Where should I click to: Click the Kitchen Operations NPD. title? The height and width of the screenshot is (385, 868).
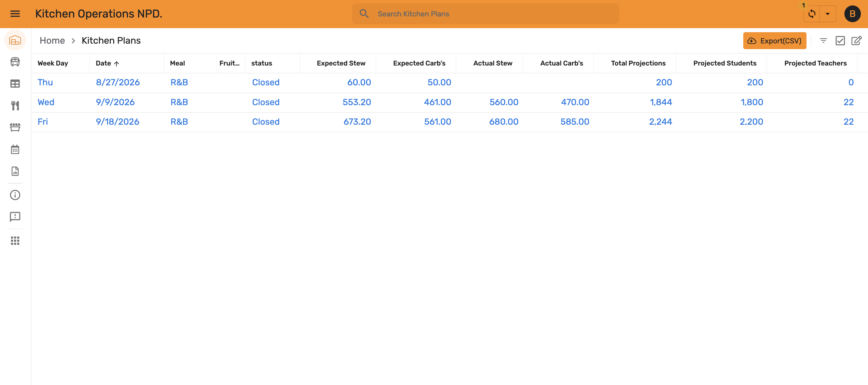[x=99, y=14]
